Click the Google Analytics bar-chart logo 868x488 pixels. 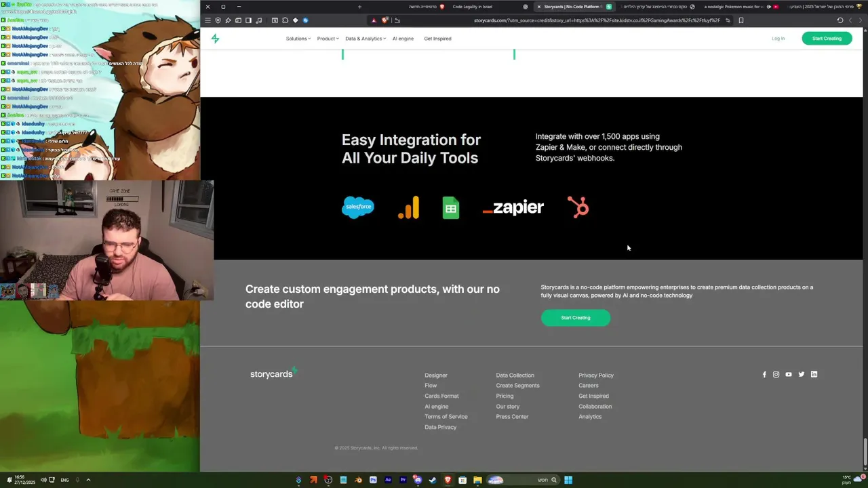pyautogui.click(x=409, y=207)
